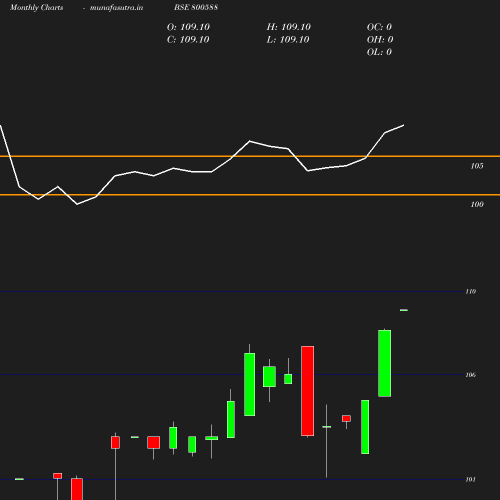Click the end point of the white indicator line

tap(404, 125)
